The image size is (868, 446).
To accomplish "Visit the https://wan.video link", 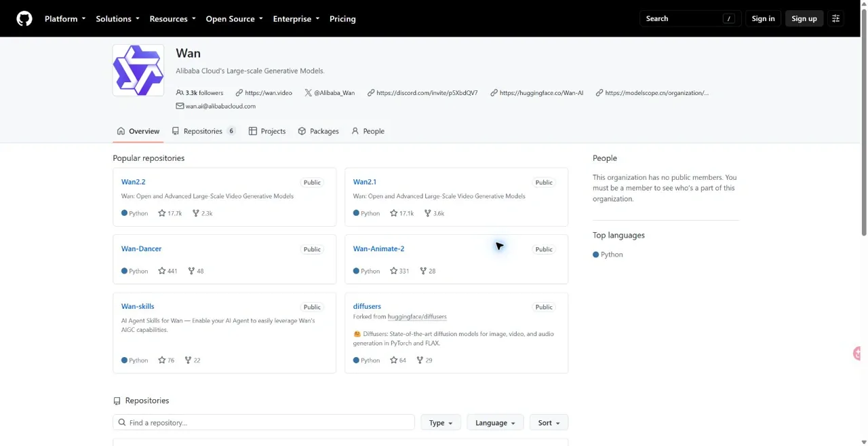I will (264, 93).
